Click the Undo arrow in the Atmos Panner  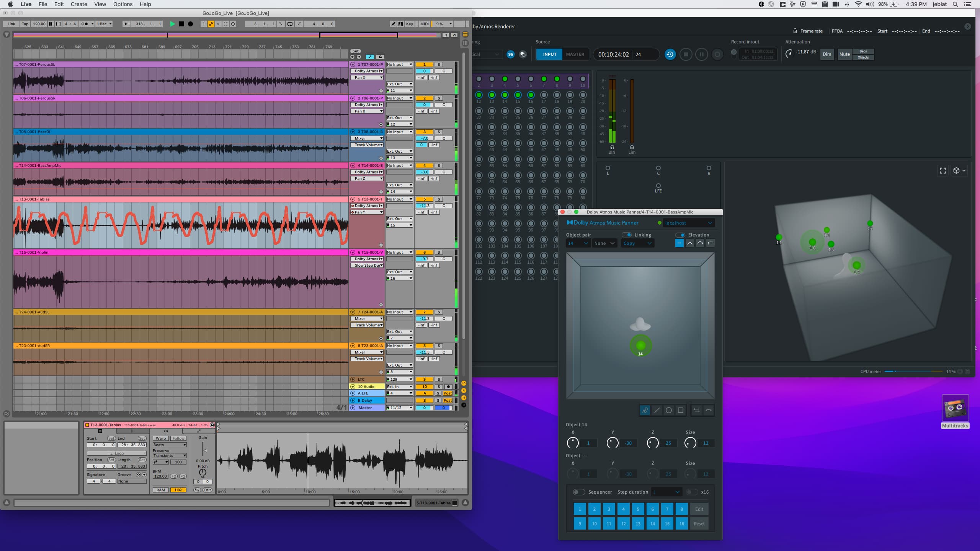[x=708, y=410]
